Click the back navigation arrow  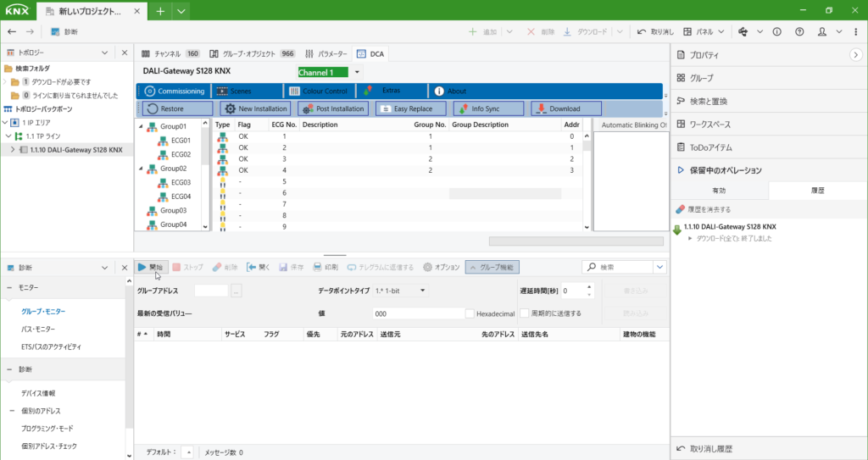tap(12, 32)
